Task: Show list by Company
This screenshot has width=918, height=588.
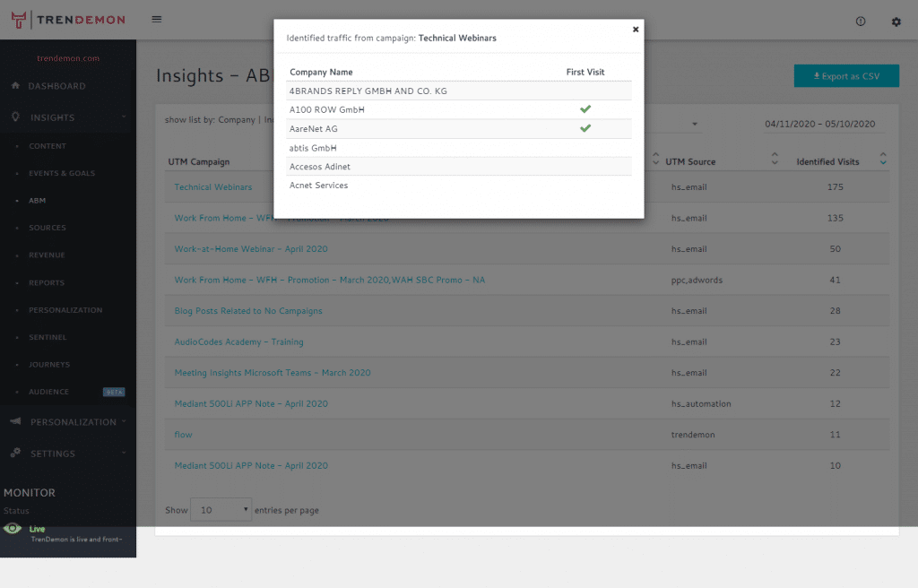Action: [237, 119]
